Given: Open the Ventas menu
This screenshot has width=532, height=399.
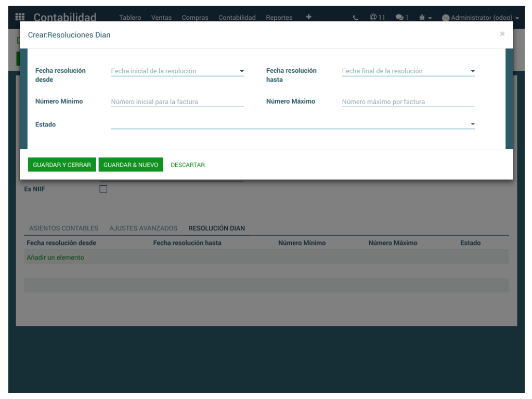Looking at the screenshot, I should (x=161, y=18).
